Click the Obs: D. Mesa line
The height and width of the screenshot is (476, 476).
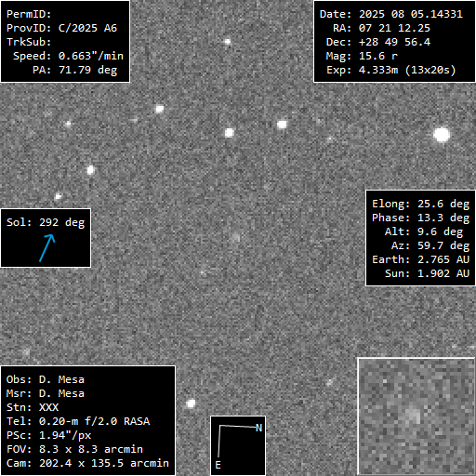(x=46, y=379)
